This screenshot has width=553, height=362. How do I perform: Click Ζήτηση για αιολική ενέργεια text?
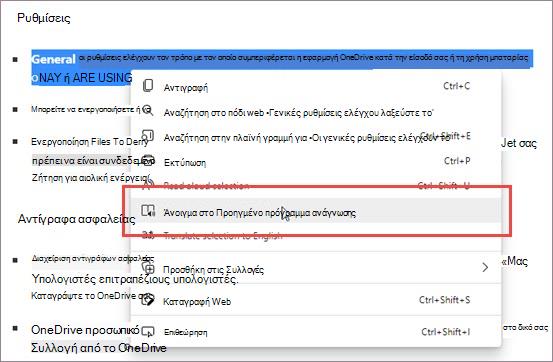click(91, 177)
